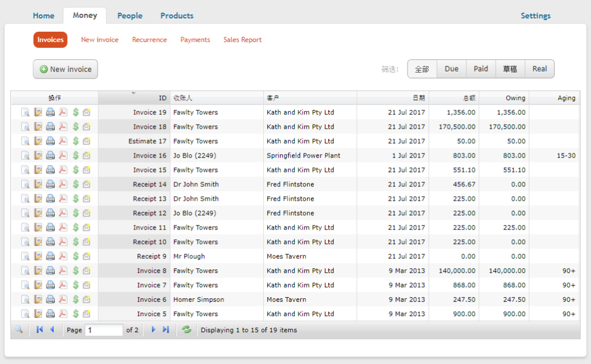Image resolution: width=591 pixels, height=364 pixels.
Task: Open the Home tab
Action: click(x=43, y=16)
